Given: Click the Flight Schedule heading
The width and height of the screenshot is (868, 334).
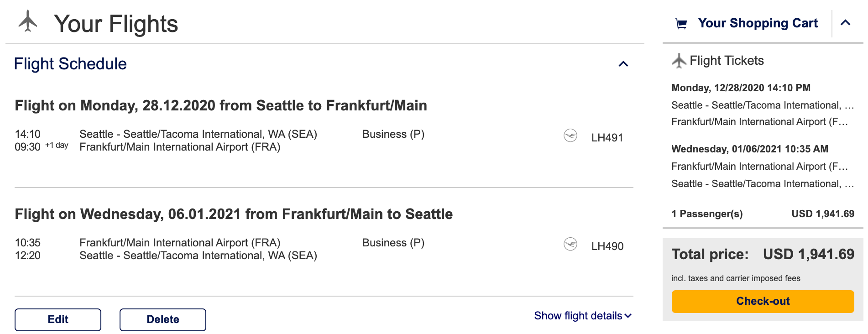Looking at the screenshot, I should point(70,64).
